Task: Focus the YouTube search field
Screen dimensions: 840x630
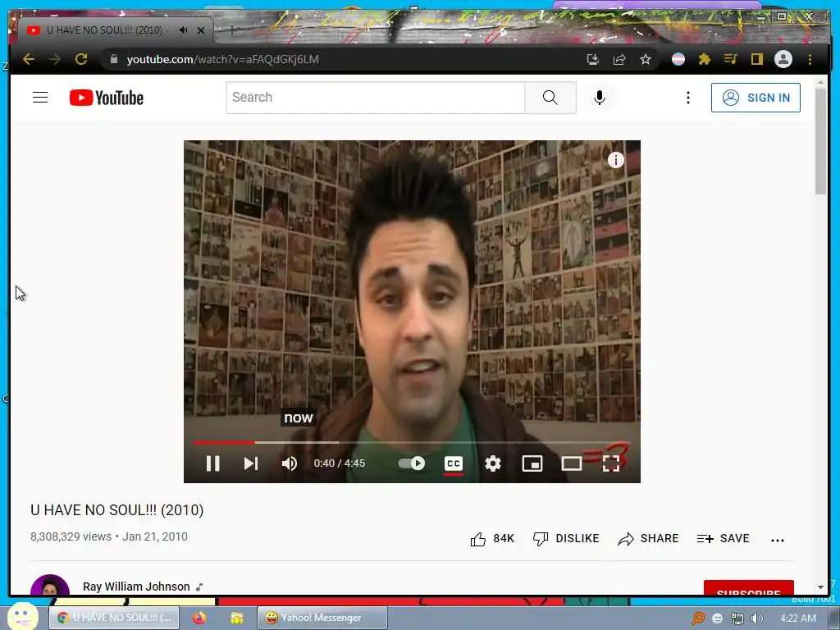Action: click(x=376, y=98)
